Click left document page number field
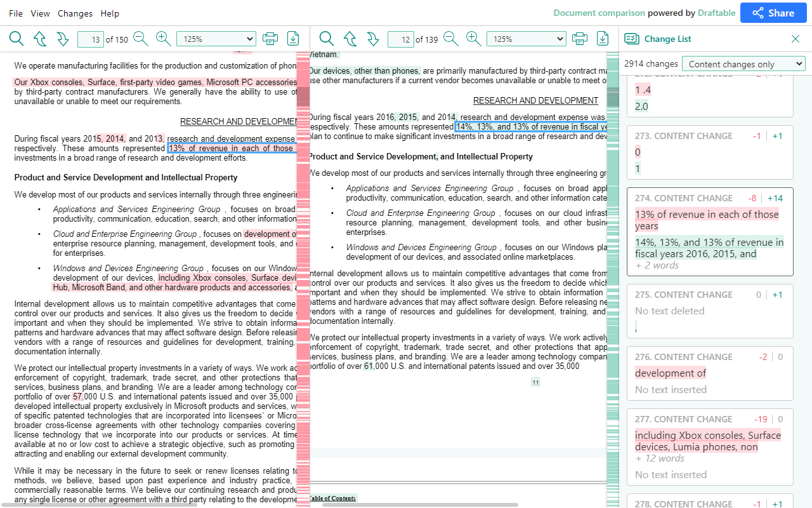The height and width of the screenshot is (508, 812). pyautogui.click(x=91, y=39)
